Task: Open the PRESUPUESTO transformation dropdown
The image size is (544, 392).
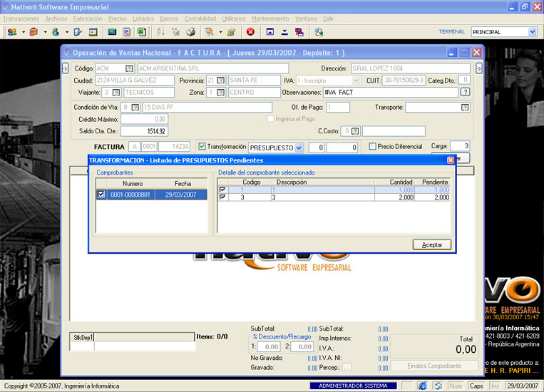Action: (x=299, y=148)
